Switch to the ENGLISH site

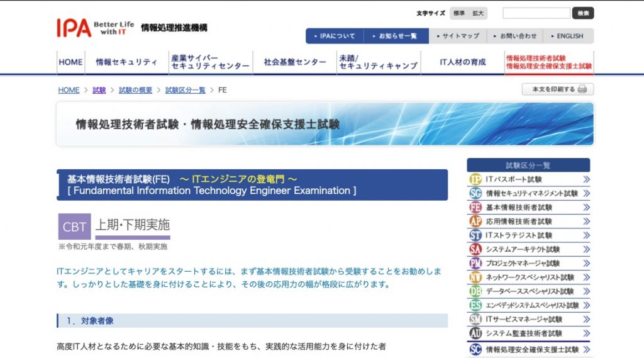(x=568, y=36)
